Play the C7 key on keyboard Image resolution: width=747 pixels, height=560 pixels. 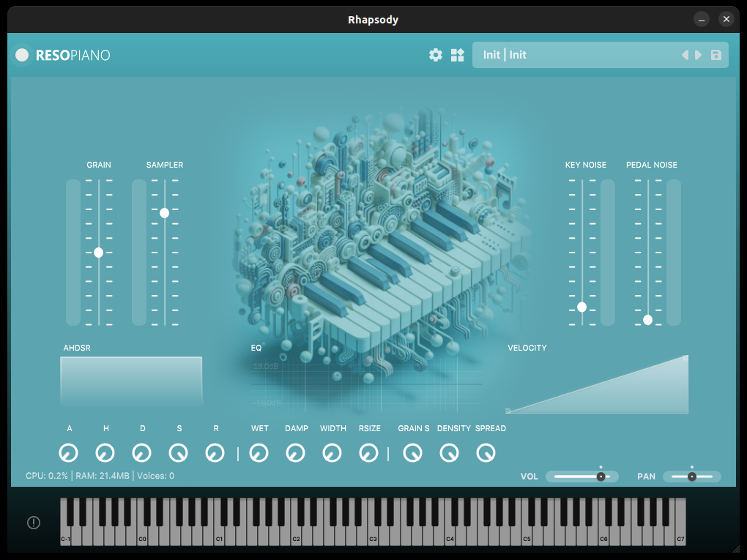681,537
